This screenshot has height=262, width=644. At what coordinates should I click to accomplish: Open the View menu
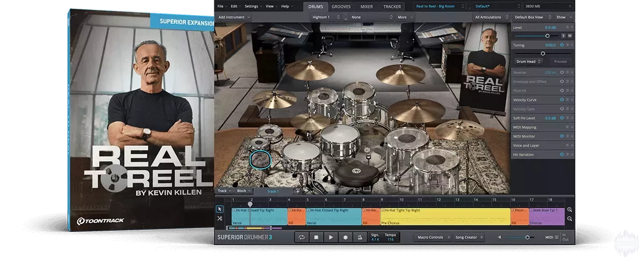pyautogui.click(x=270, y=6)
